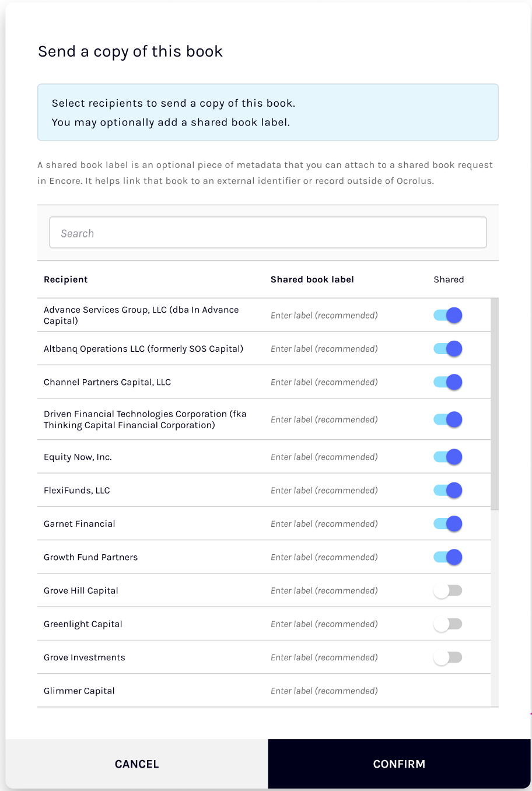The height and width of the screenshot is (791, 532).
Task: Disable the Equity Now, Inc. shared toggle
Action: coord(448,457)
